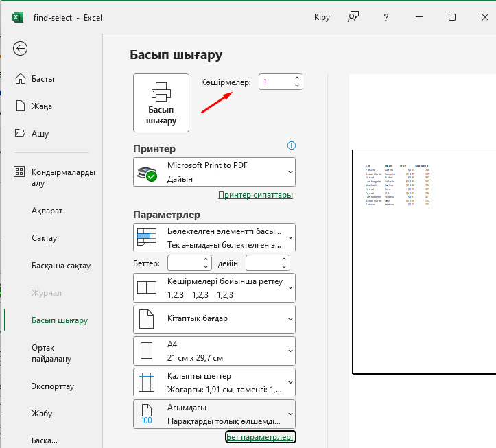Image resolution: width=496 pixels, height=448 pixels.
Task: Open the Microsoft Print to PDF printer dropdown
Action: pyautogui.click(x=215, y=172)
